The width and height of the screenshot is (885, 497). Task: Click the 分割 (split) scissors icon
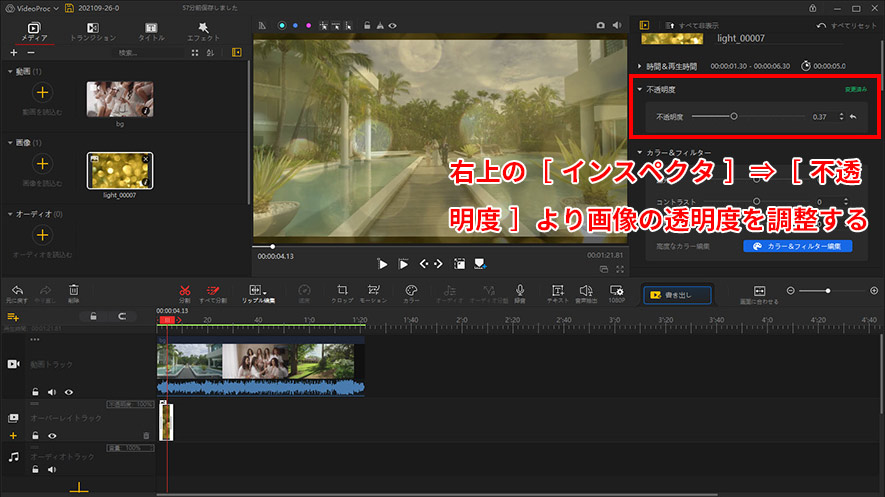(184, 290)
